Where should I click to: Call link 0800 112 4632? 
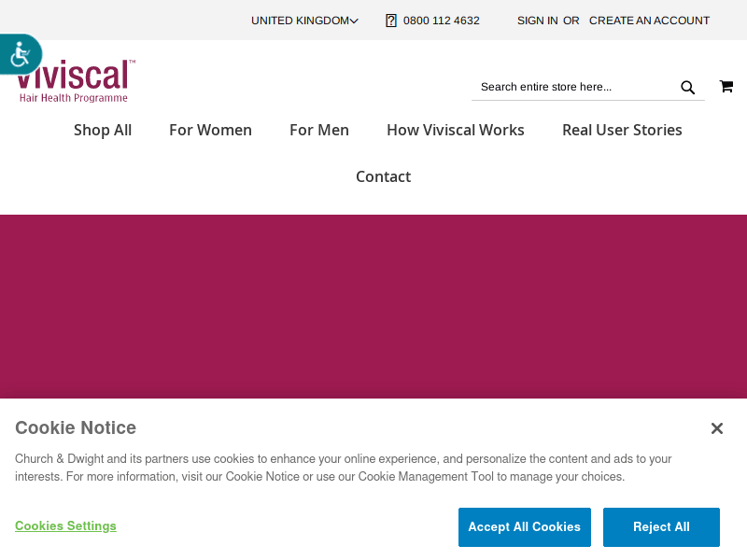[441, 21]
